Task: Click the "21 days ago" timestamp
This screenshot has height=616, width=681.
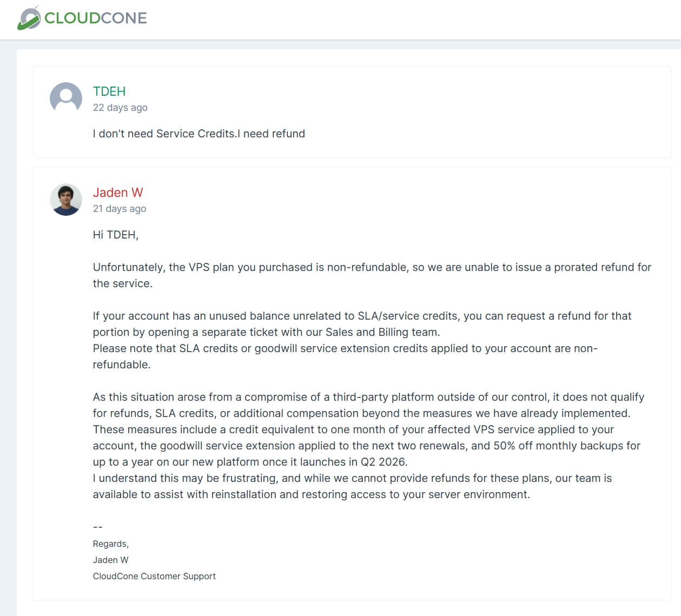Action: click(x=120, y=209)
